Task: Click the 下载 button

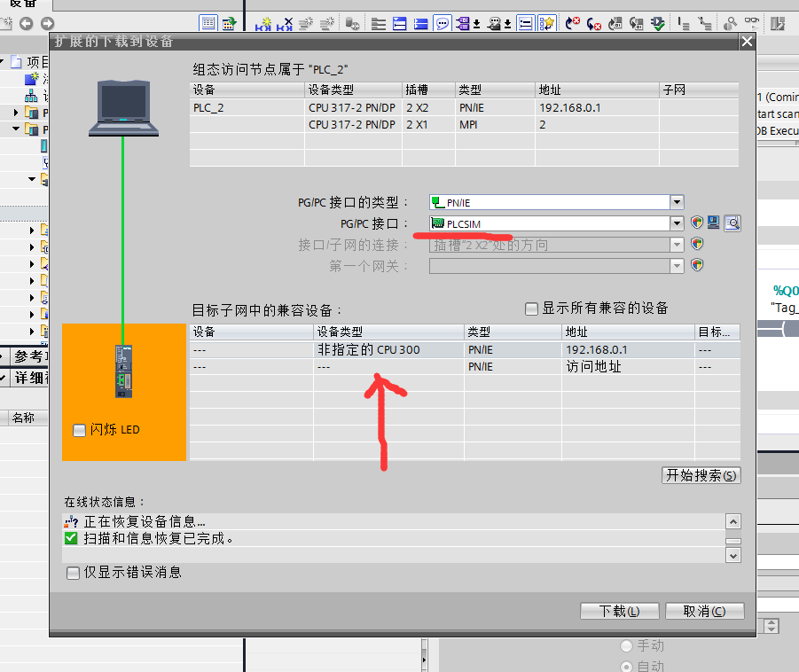Action: click(x=620, y=611)
